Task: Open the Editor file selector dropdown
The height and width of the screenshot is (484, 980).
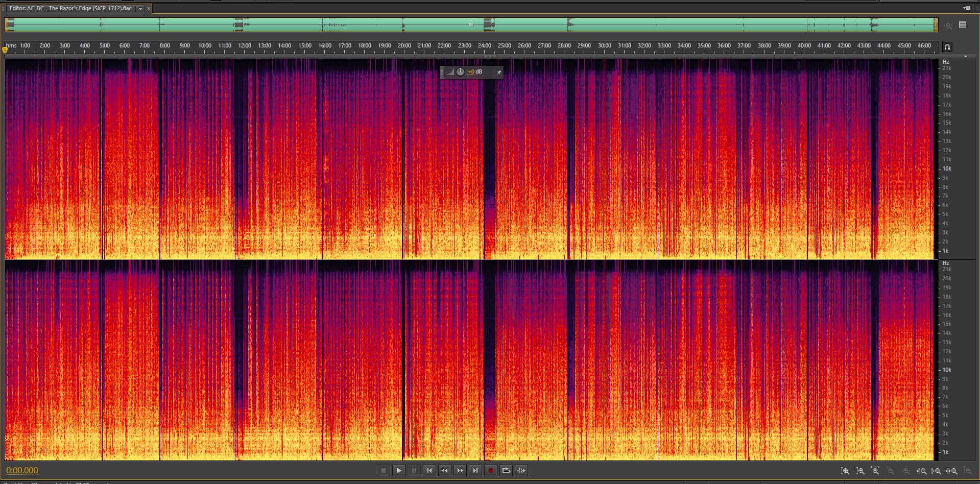Action: pyautogui.click(x=140, y=9)
